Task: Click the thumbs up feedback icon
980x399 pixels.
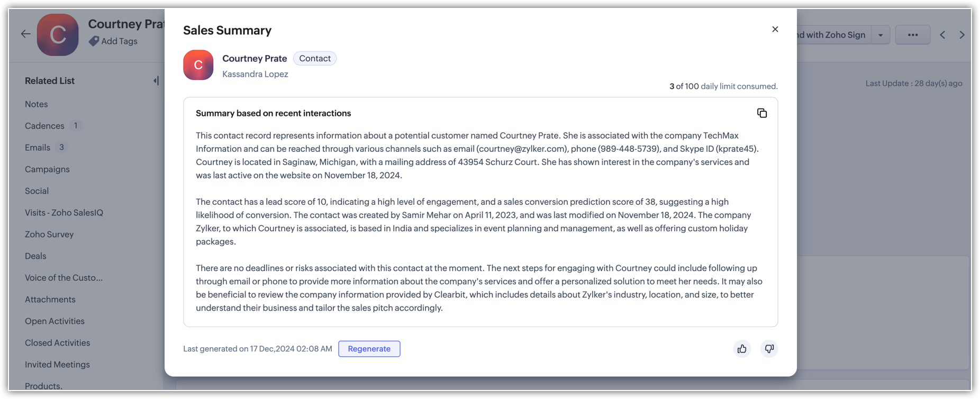Action: [742, 349]
